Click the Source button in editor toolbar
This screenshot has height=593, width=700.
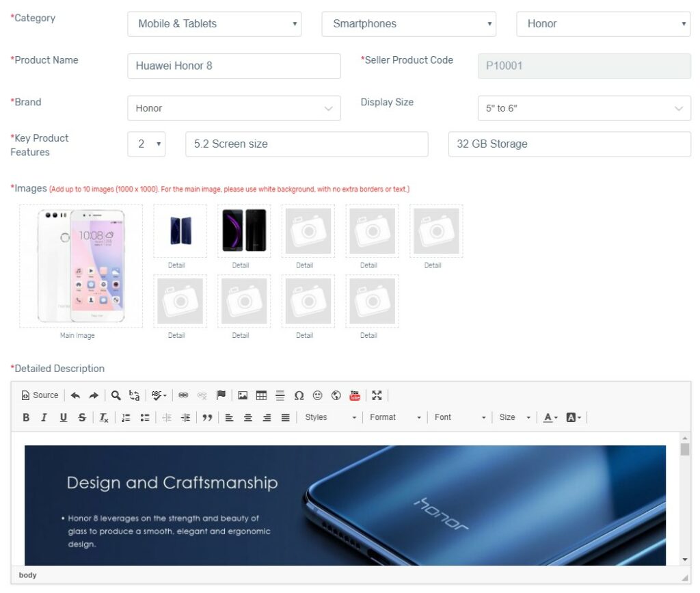click(x=40, y=395)
